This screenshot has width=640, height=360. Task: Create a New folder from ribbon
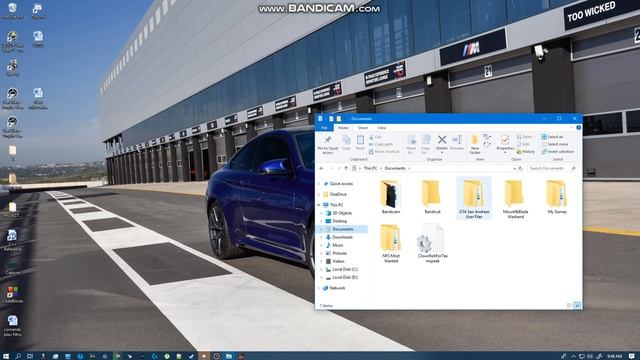(x=475, y=144)
